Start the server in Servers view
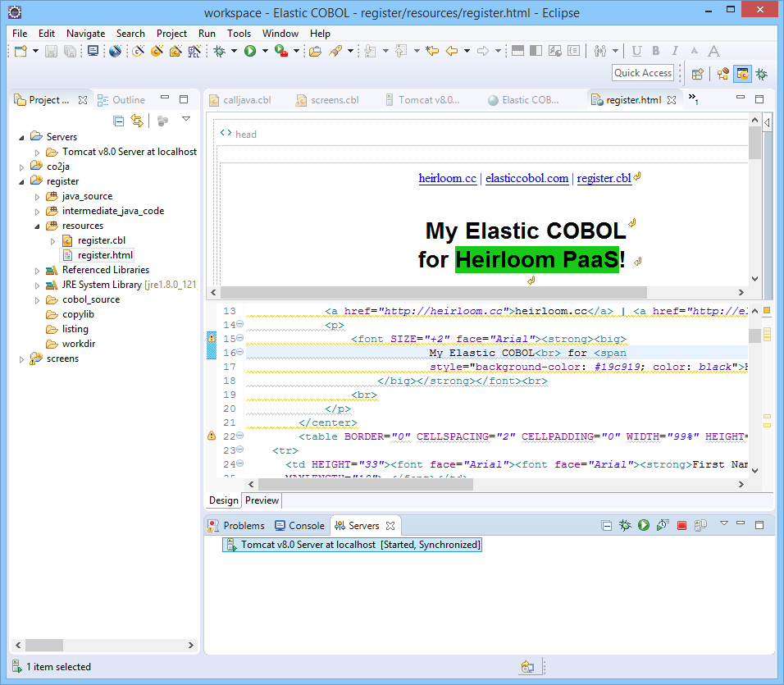 [x=644, y=526]
